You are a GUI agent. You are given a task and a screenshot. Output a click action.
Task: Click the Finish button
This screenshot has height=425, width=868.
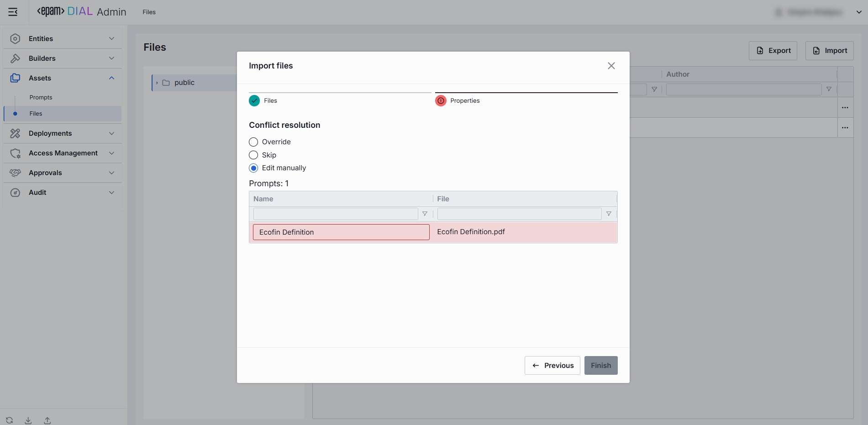[600, 365]
